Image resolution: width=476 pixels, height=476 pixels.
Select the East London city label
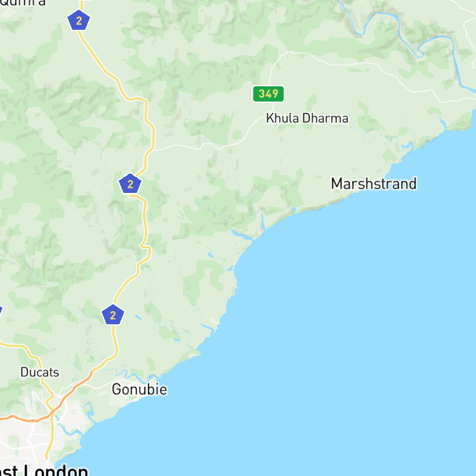(x=44, y=470)
